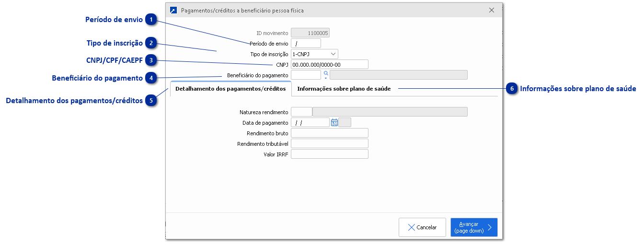Click numbered callout marker 1
The width and height of the screenshot is (644, 247).
(151, 20)
